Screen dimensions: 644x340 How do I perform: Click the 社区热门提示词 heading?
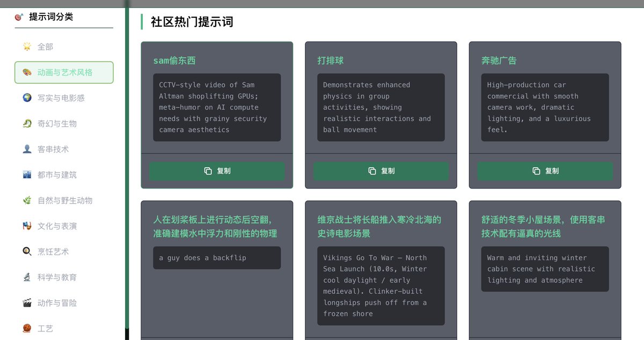pos(192,22)
